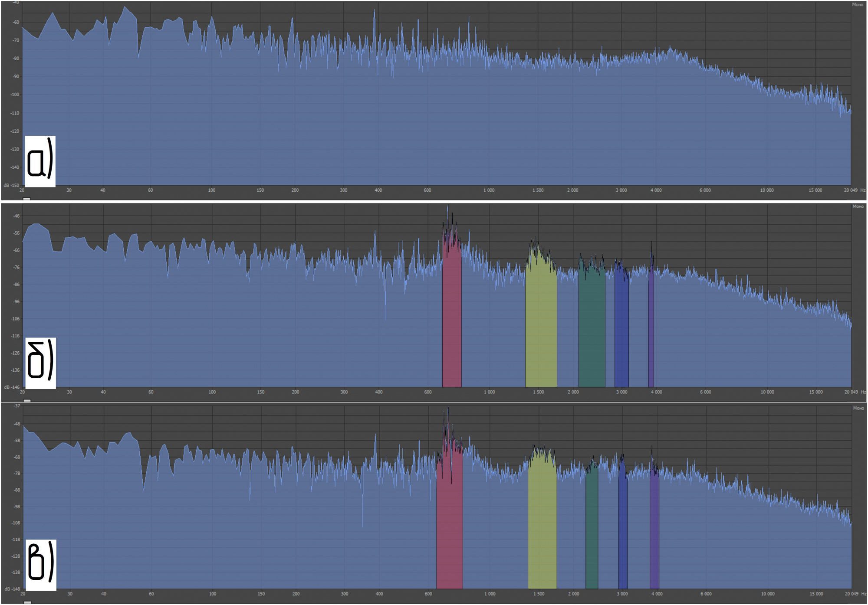868x605 pixels.
Task: Click the "-100" dB scale value
Action: (x=15, y=95)
